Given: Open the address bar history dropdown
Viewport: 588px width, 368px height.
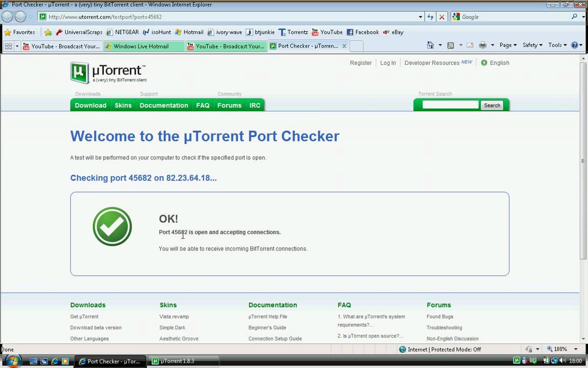Looking at the screenshot, I should 420,17.
